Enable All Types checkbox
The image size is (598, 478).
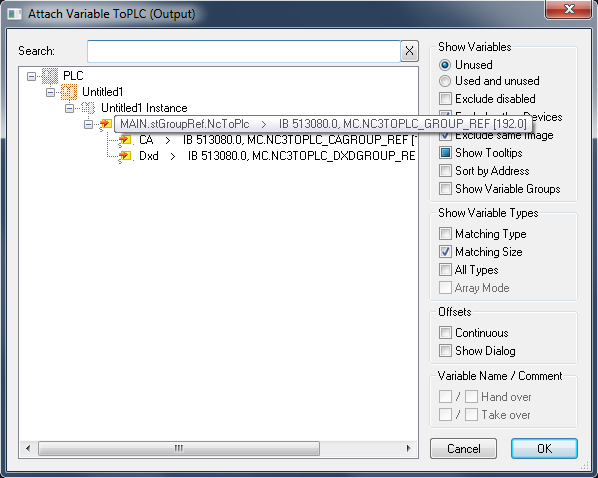445,269
